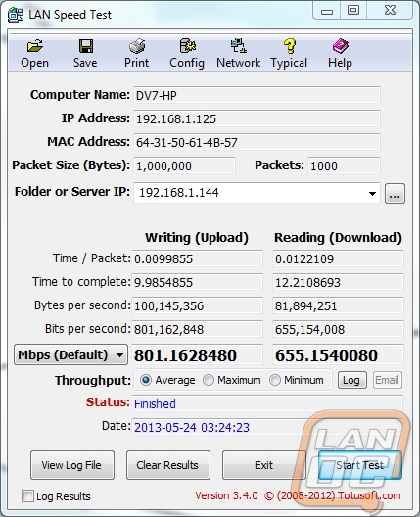Image resolution: width=420 pixels, height=517 pixels.
Task: Click download time to complete 12.2108693
Action: point(338,282)
